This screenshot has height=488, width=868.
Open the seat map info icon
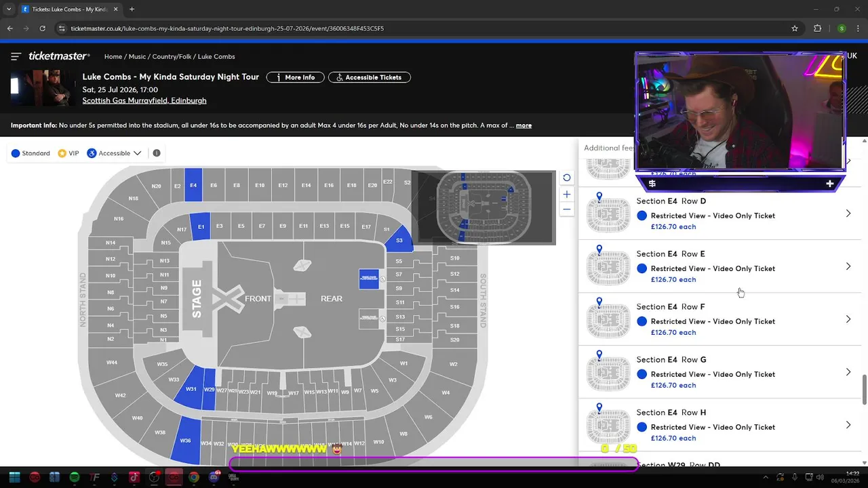[x=157, y=153]
